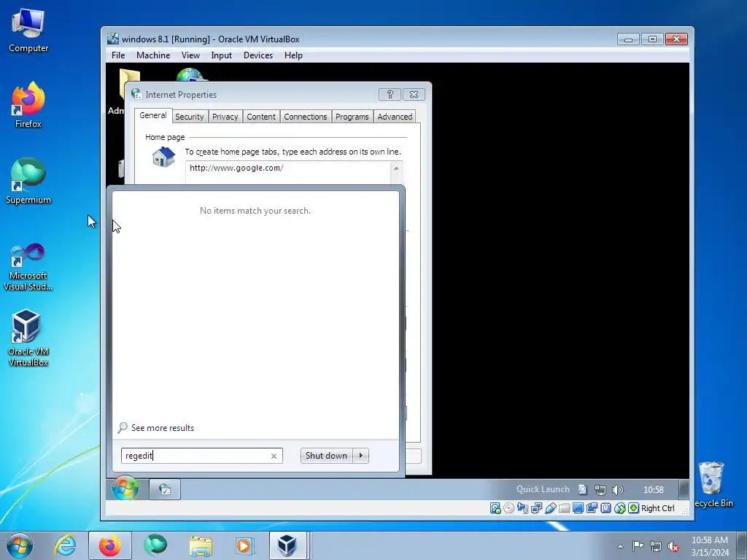Click the host tray muted volume icon
The width and height of the screenshot is (747, 560).
click(673, 546)
